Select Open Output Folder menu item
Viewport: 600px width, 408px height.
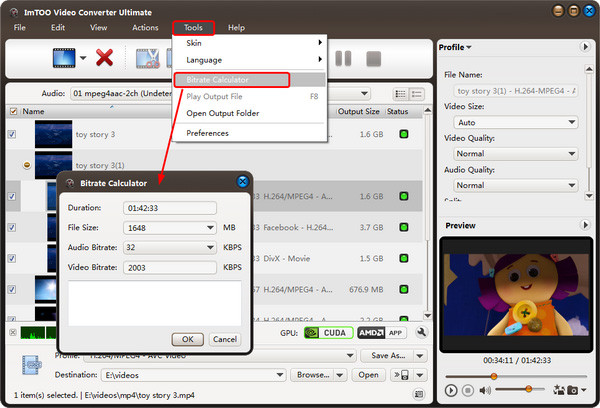tap(250, 113)
